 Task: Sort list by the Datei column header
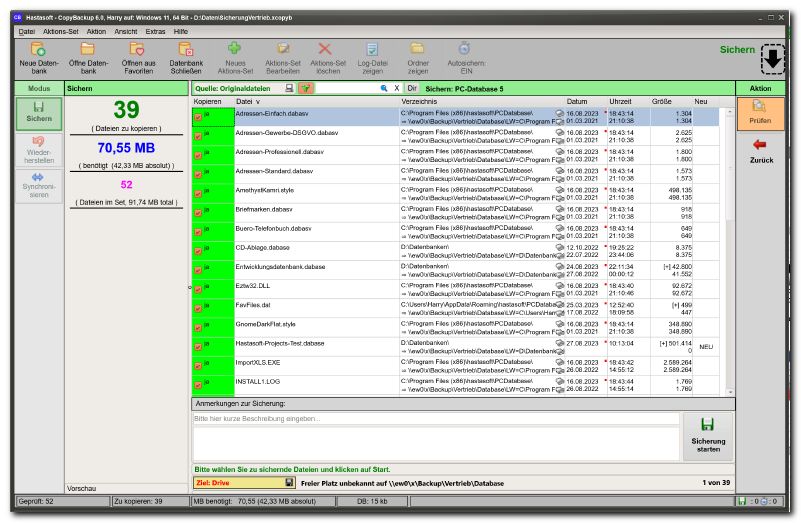247,102
